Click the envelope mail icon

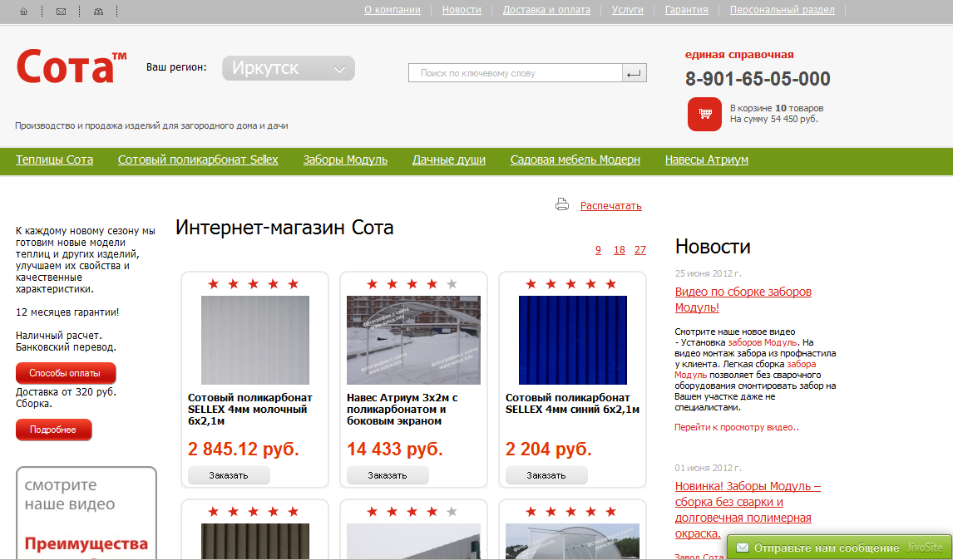coord(61,11)
